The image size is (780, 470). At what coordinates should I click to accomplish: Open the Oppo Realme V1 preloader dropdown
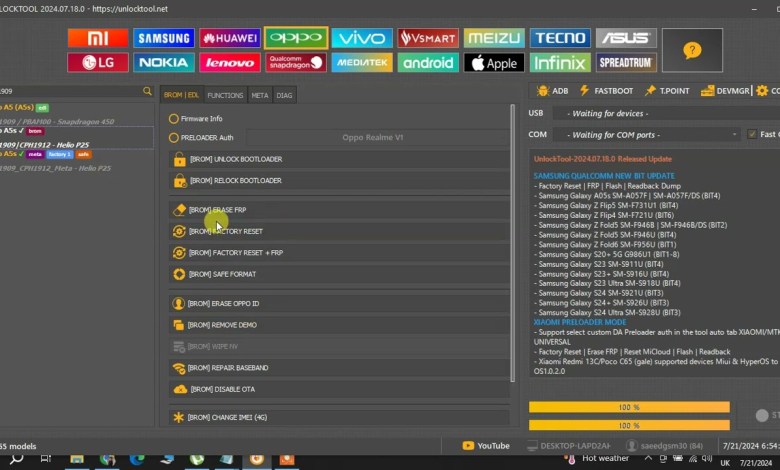click(372, 137)
